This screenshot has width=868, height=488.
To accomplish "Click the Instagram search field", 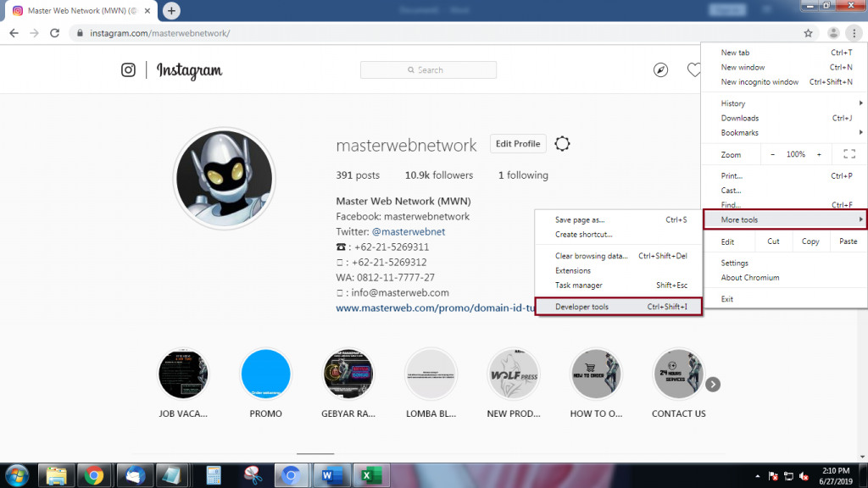I will pyautogui.click(x=428, y=70).
